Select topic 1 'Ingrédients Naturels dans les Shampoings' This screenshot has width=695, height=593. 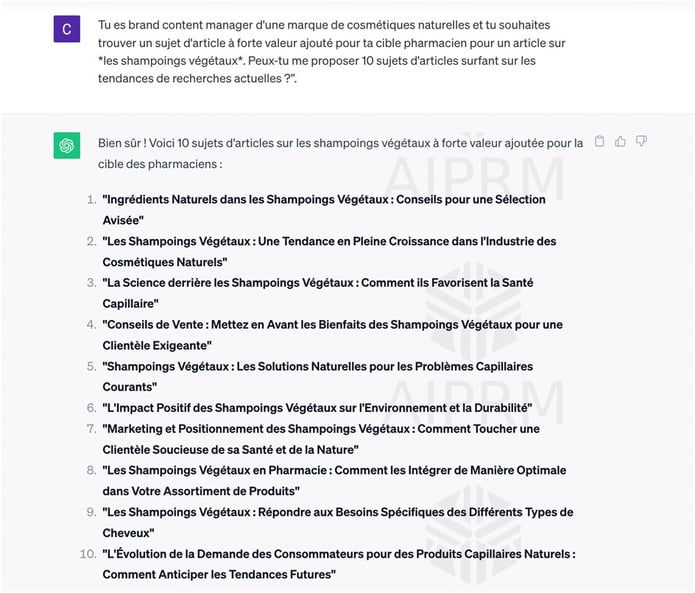click(x=324, y=210)
